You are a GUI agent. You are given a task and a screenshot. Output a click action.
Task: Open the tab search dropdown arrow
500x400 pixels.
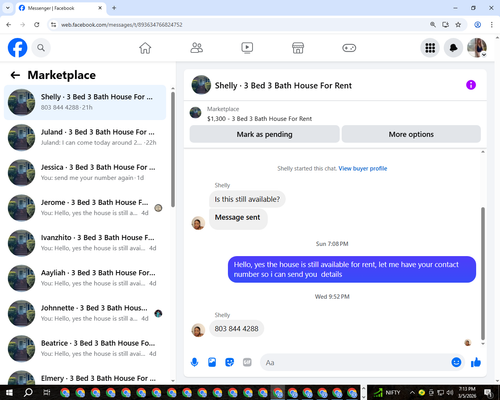click(7, 8)
